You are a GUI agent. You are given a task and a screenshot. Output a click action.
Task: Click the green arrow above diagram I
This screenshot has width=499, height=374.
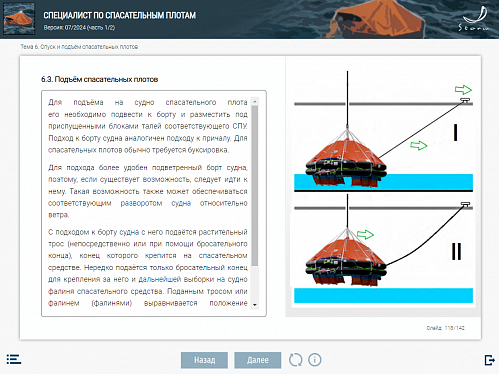pos(463,90)
